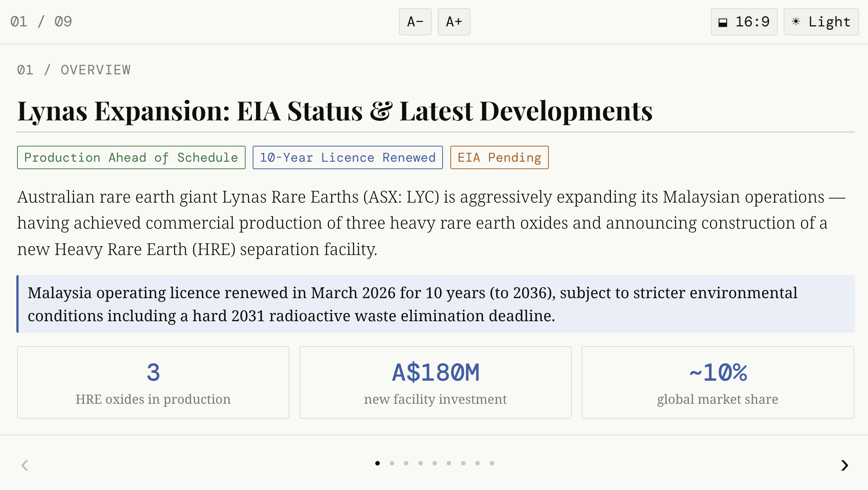
Task: Select the A- font size control
Action: [415, 22]
